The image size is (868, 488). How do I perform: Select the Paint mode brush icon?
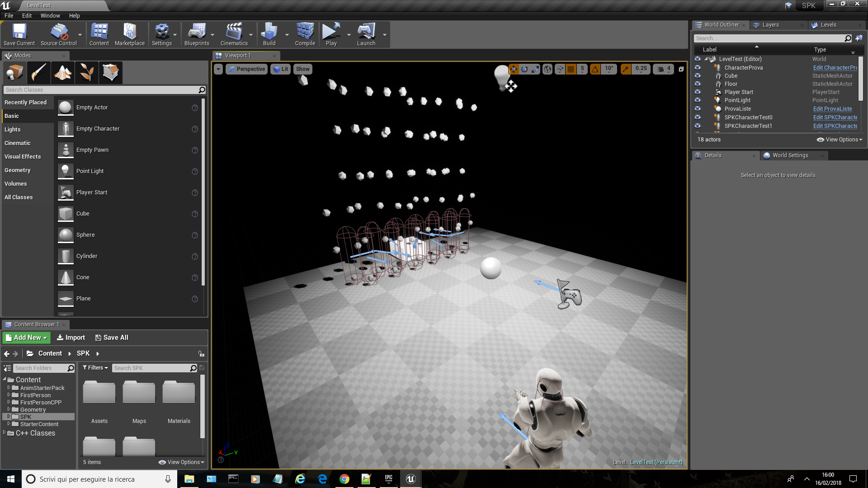[38, 72]
